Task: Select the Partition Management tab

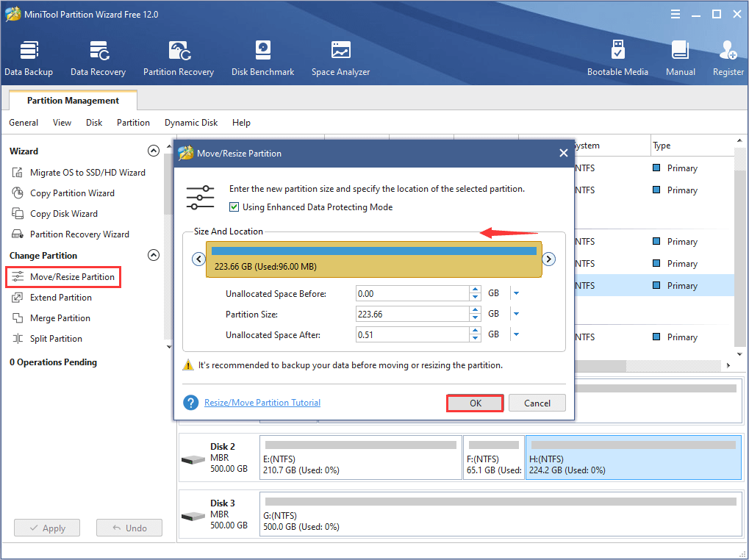Action: tap(73, 100)
